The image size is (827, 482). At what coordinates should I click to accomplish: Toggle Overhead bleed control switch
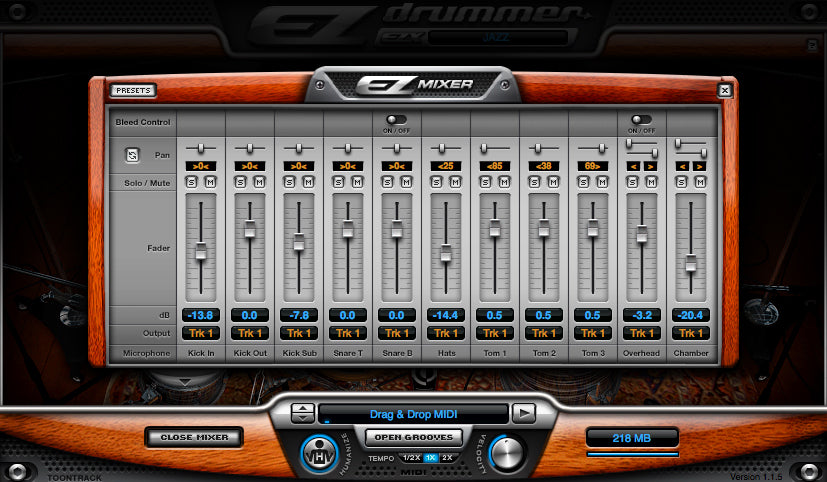click(641, 118)
